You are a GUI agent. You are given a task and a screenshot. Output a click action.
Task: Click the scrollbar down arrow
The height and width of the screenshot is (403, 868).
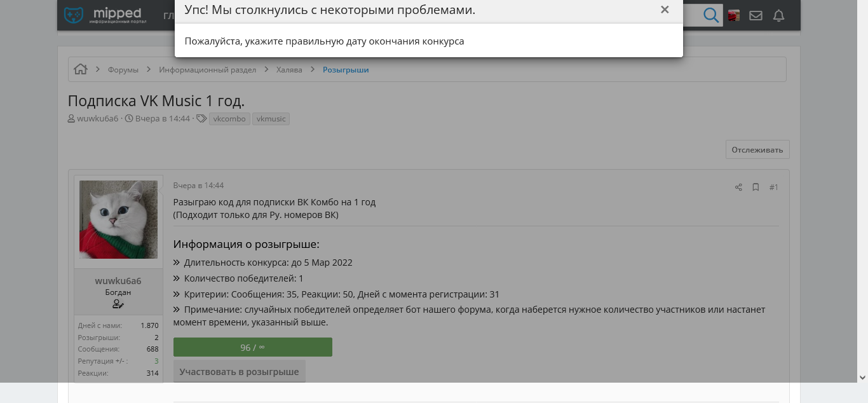[x=862, y=378]
